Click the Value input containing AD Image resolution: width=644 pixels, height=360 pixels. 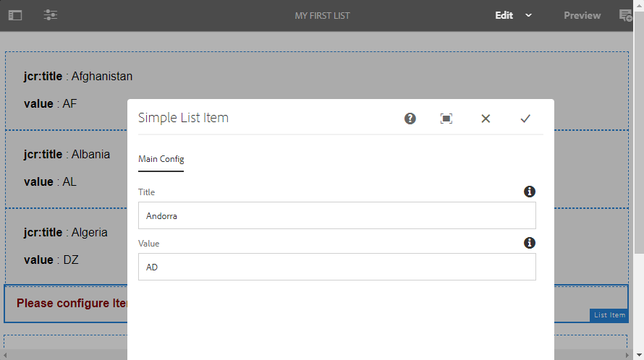click(x=336, y=267)
